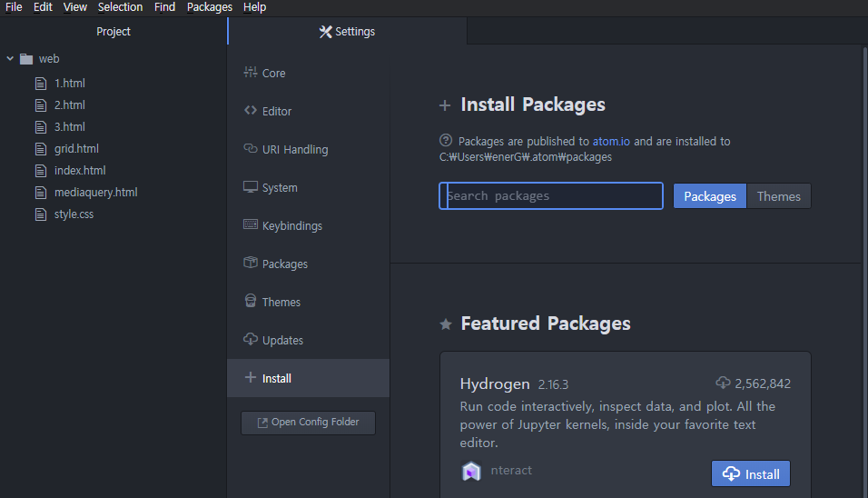Open the Editor settings section
The height and width of the screenshot is (498, 868).
309,112
